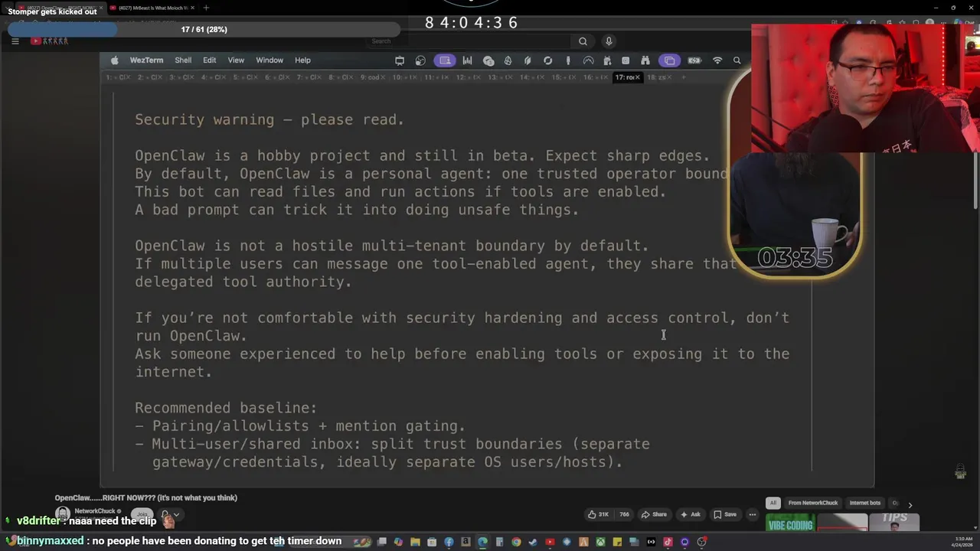Open the Xbox app from the Windows taskbar

tap(600, 542)
